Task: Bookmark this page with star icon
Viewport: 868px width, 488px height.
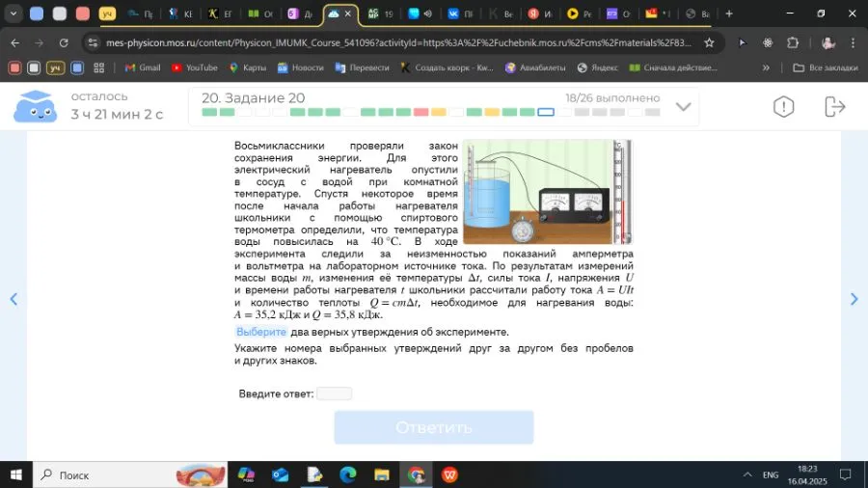Action: click(710, 43)
